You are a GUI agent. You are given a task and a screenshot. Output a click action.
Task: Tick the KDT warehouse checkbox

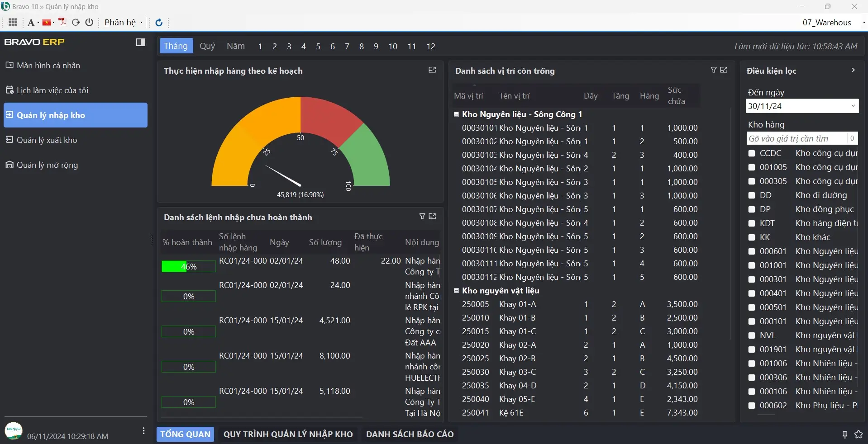point(752,223)
